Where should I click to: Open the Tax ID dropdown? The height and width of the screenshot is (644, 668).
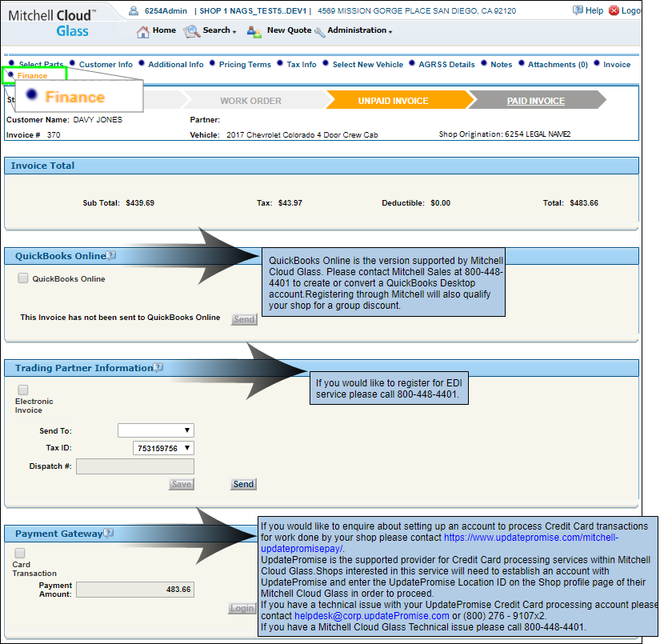coord(163,449)
